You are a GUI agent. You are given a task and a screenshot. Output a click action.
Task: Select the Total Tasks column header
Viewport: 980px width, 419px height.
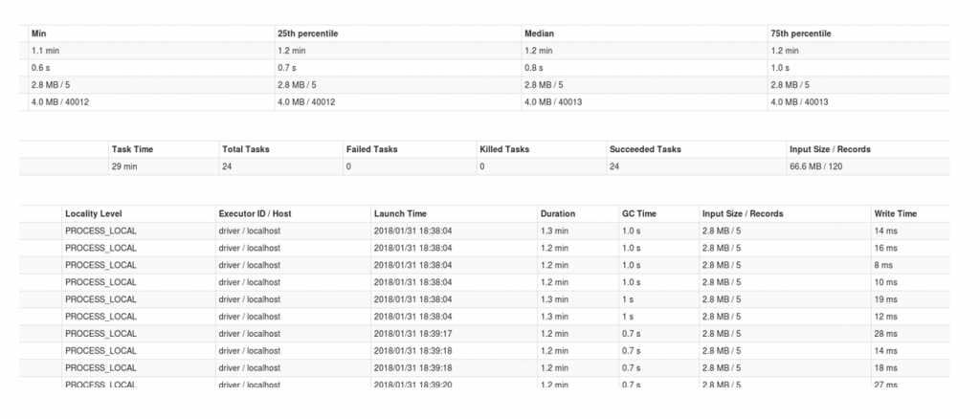point(246,149)
